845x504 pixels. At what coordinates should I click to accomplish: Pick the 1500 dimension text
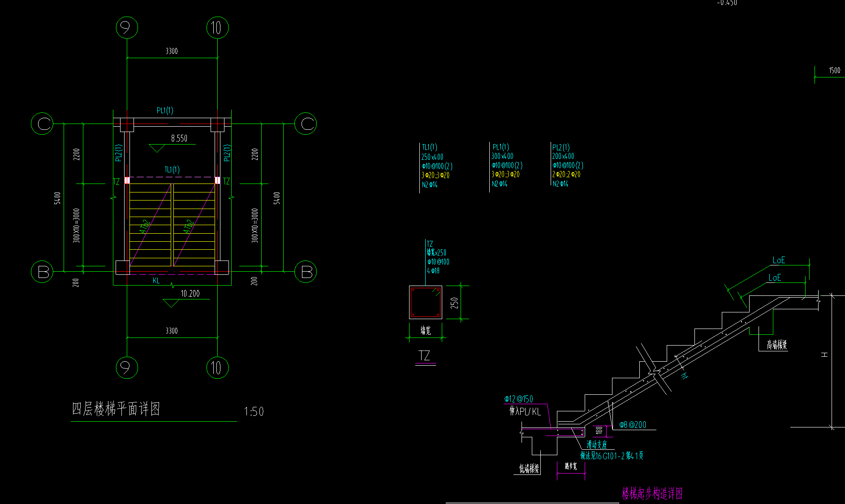(834, 70)
